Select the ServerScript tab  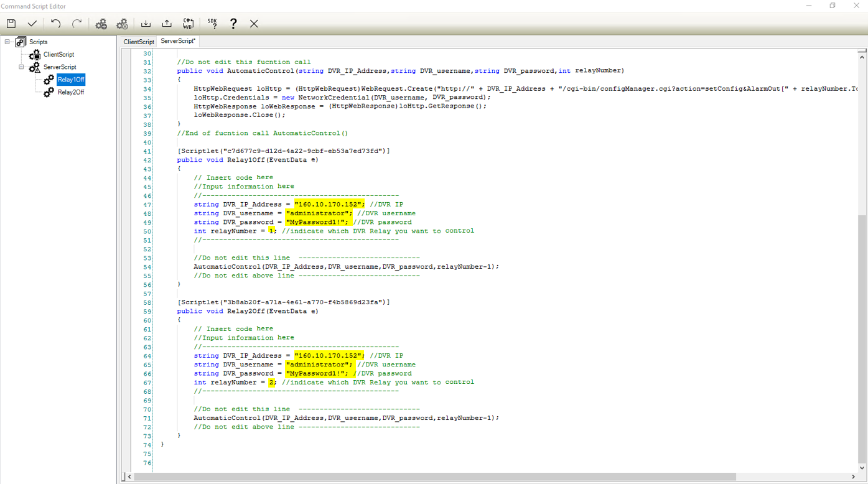pos(178,41)
